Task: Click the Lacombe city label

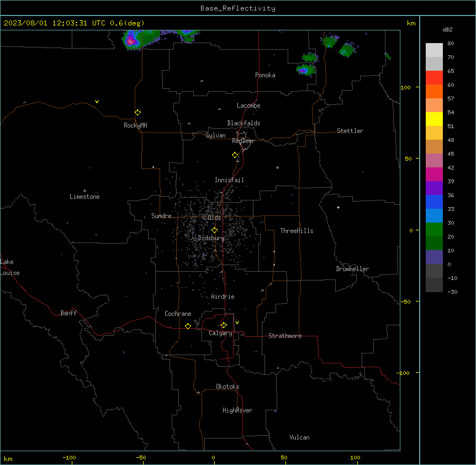Action: click(x=248, y=105)
